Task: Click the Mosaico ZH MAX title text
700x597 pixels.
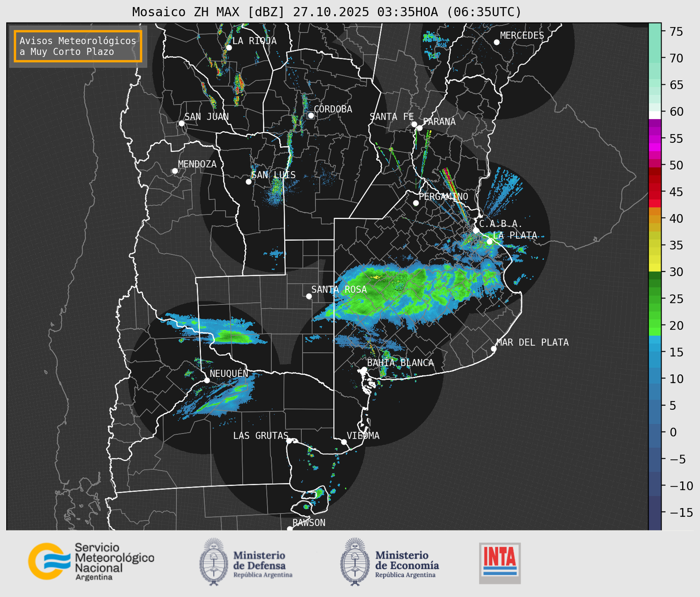Action: point(327,12)
